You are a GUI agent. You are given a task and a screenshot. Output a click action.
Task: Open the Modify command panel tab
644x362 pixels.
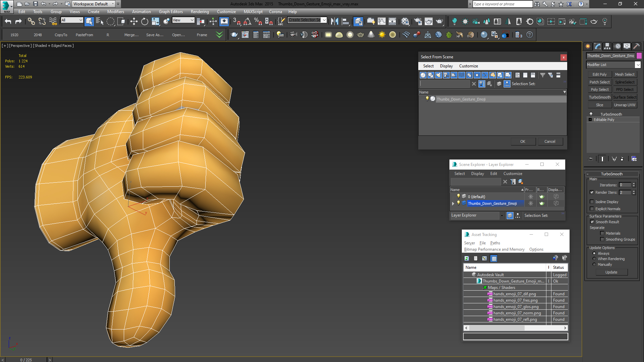click(598, 46)
